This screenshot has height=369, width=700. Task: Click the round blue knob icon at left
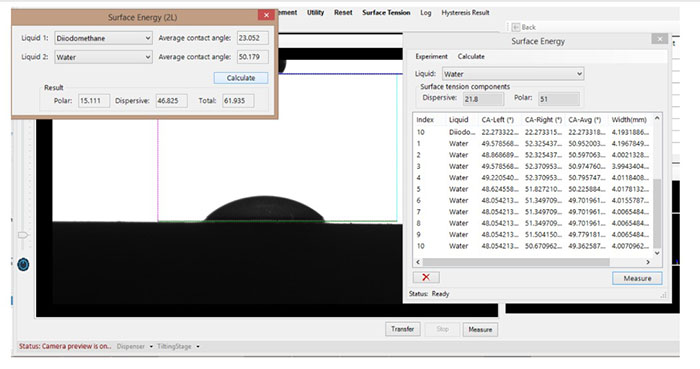pyautogui.click(x=23, y=264)
